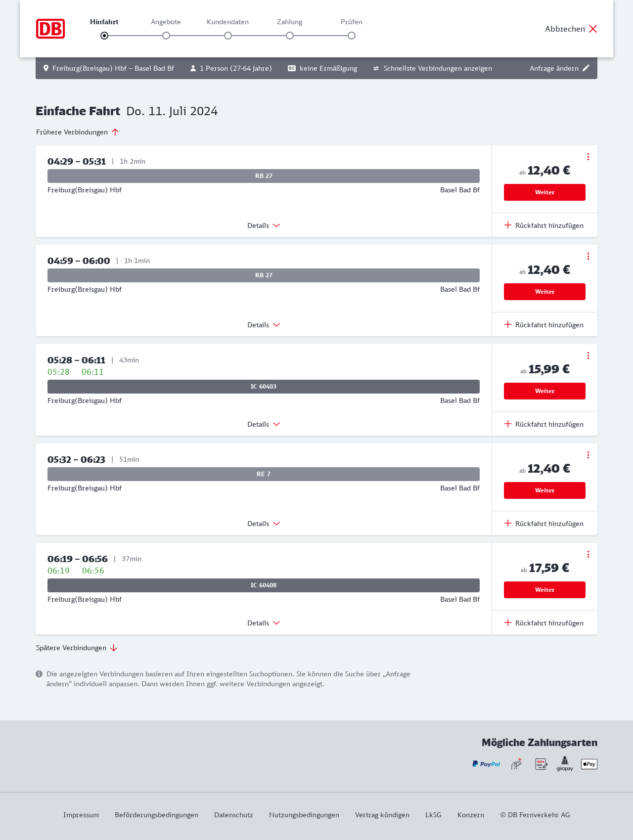
Task: Select the Hinfahrt step indicator
Action: pyautogui.click(x=104, y=36)
